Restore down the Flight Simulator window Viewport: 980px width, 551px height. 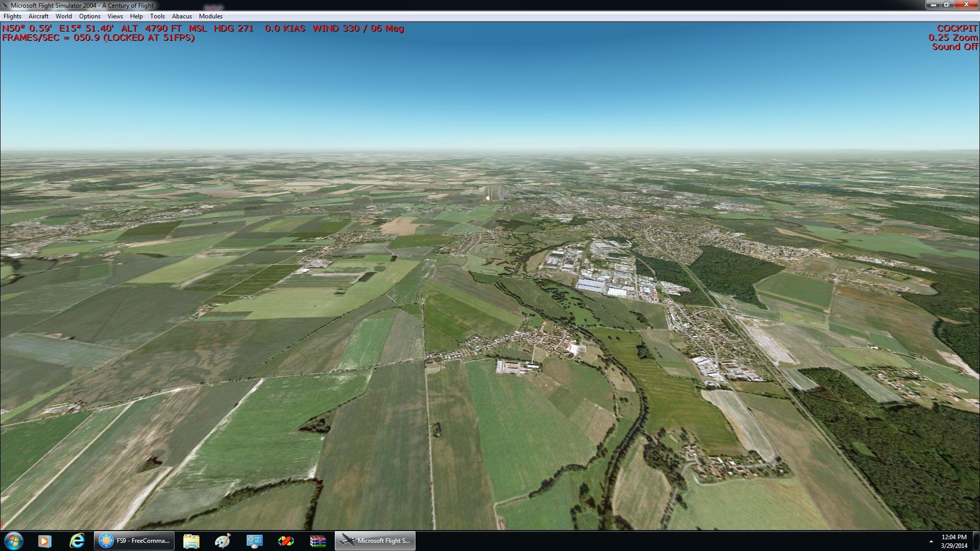point(947,5)
